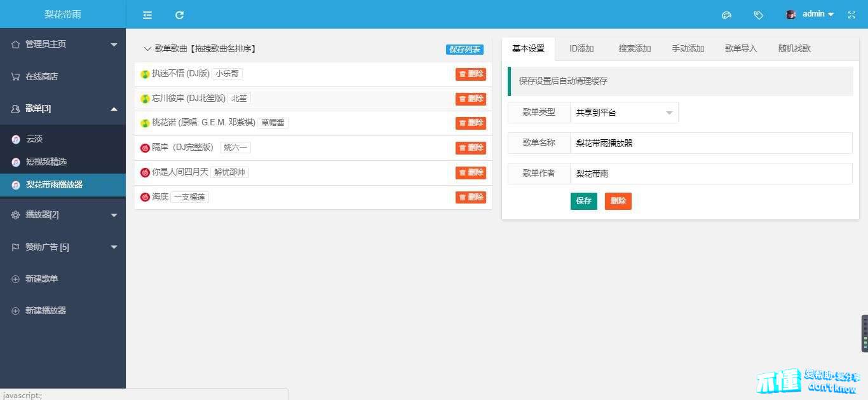Open the theme palette icon
This screenshot has width=868, height=400.
pos(727,15)
